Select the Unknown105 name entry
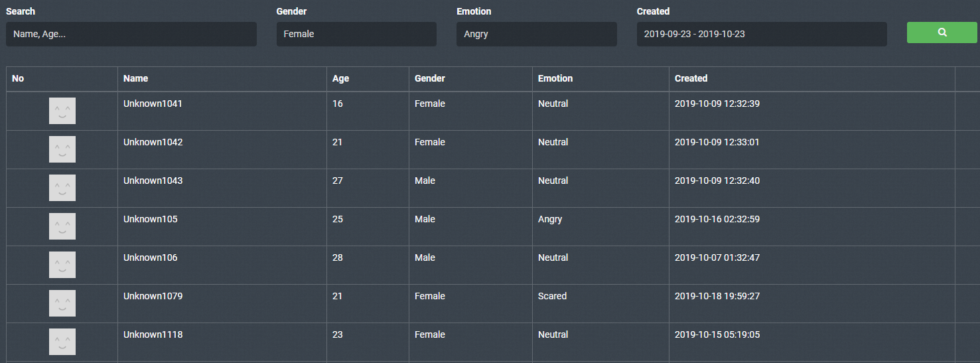 coord(151,219)
